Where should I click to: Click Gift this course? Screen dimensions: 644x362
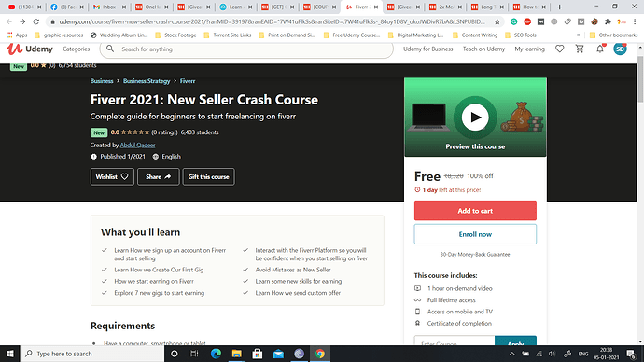(x=209, y=177)
